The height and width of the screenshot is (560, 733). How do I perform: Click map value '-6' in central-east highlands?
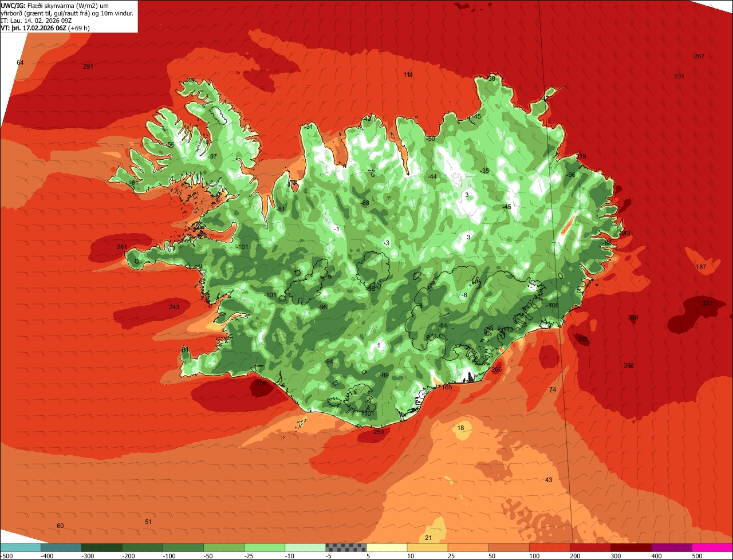(464, 295)
